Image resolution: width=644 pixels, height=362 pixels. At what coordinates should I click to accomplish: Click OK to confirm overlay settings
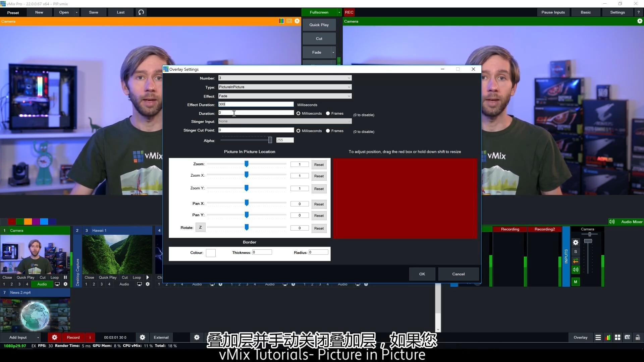(422, 274)
